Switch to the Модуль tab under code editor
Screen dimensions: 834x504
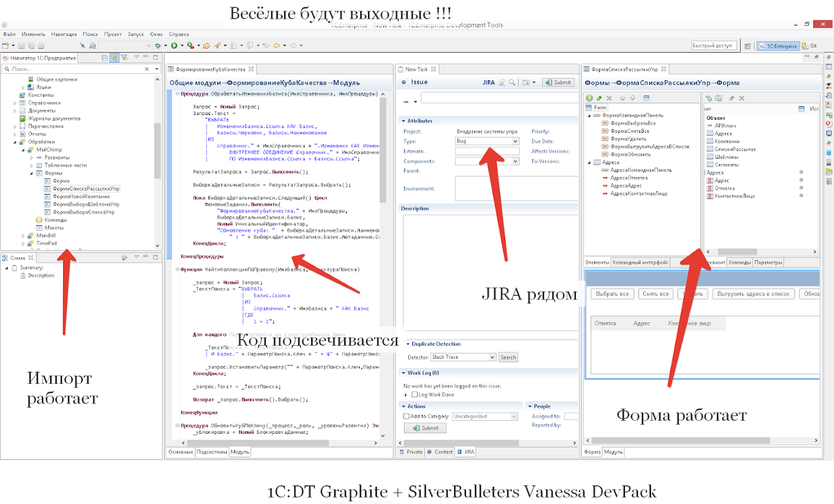pyautogui.click(x=240, y=452)
